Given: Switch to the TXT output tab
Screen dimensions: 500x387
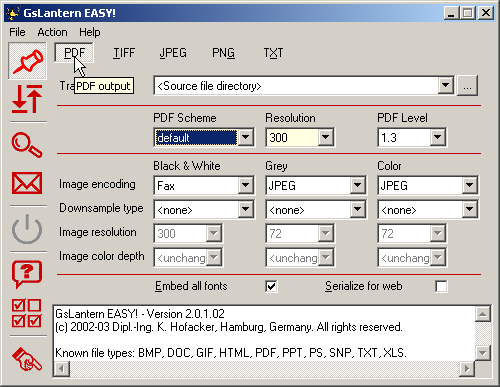Looking at the screenshot, I should (x=273, y=53).
